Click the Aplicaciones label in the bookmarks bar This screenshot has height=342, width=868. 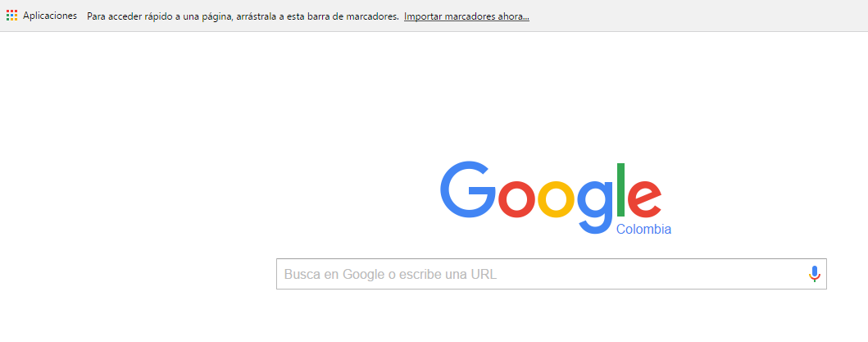[50, 16]
